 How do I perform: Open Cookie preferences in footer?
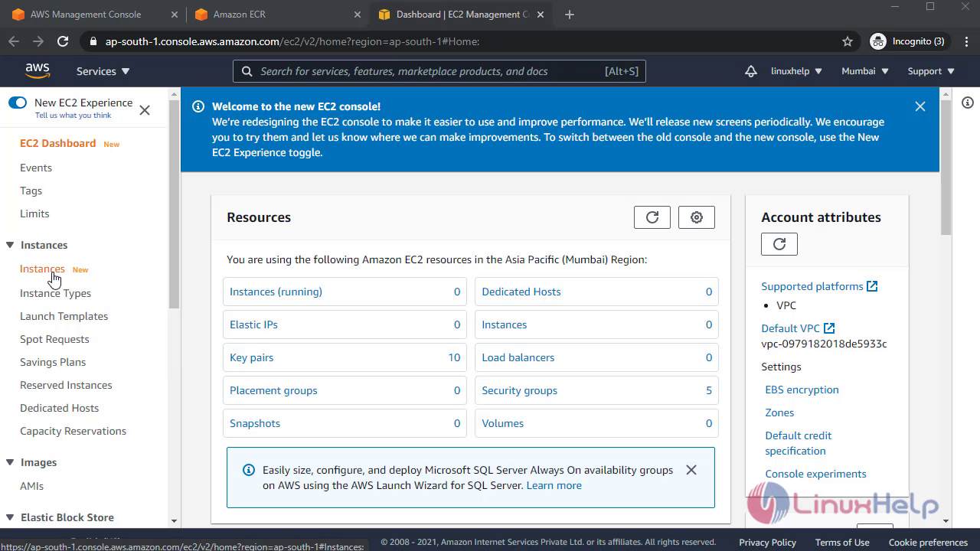point(928,542)
